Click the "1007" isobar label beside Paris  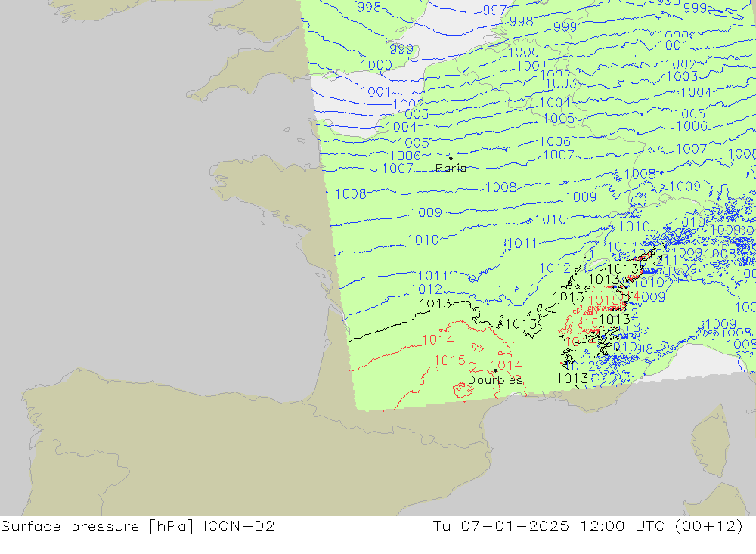(x=398, y=169)
